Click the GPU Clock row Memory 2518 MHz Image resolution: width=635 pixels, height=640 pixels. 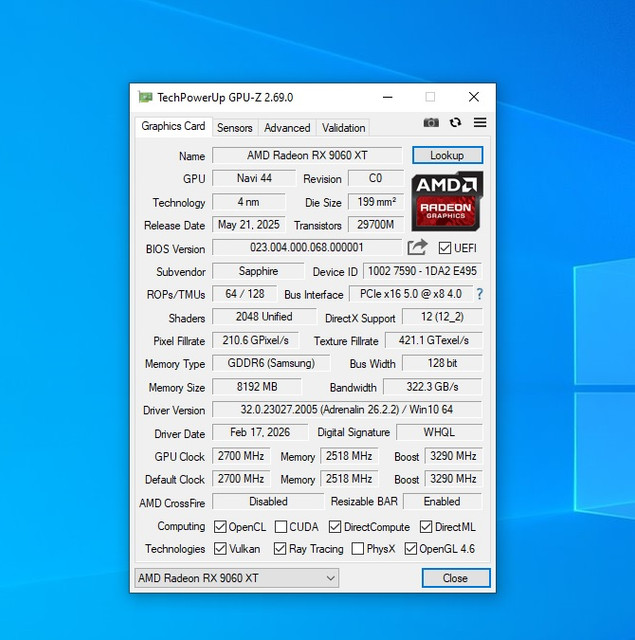(349, 456)
